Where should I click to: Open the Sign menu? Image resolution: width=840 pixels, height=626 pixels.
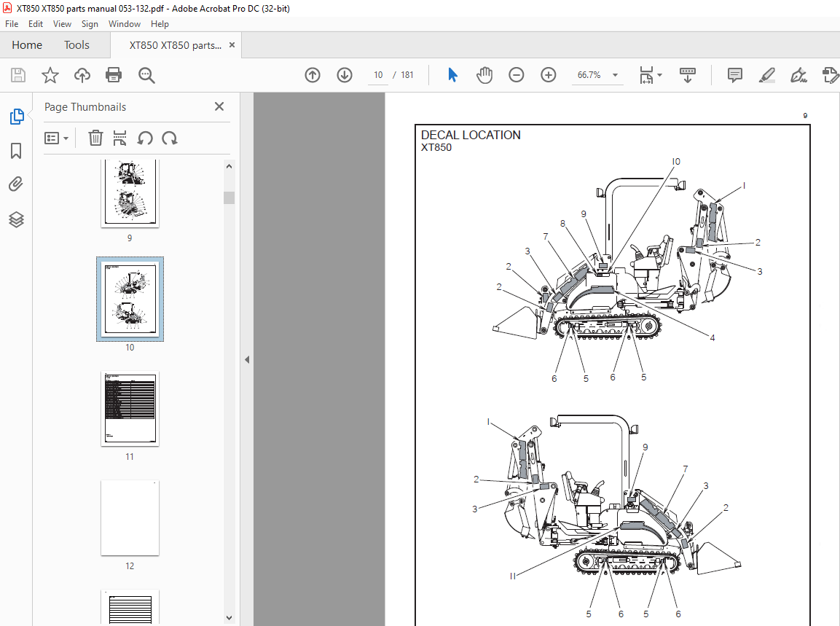pyautogui.click(x=90, y=24)
